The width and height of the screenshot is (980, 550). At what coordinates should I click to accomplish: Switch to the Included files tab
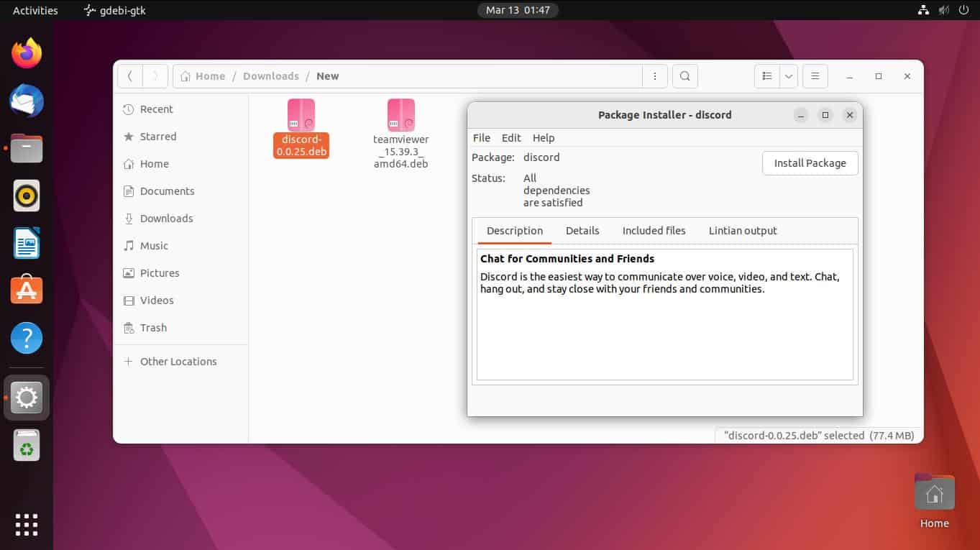click(x=653, y=230)
